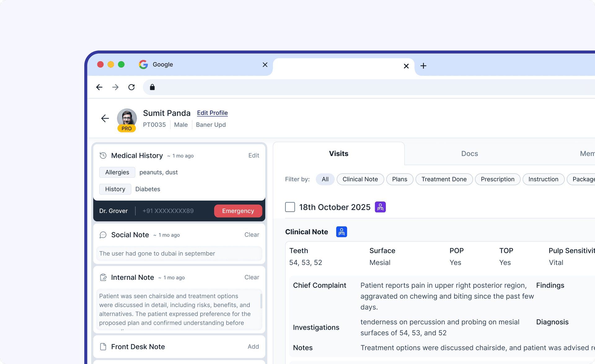This screenshot has width=595, height=364.
Task: Edit the Medical History section
Action: tap(254, 155)
